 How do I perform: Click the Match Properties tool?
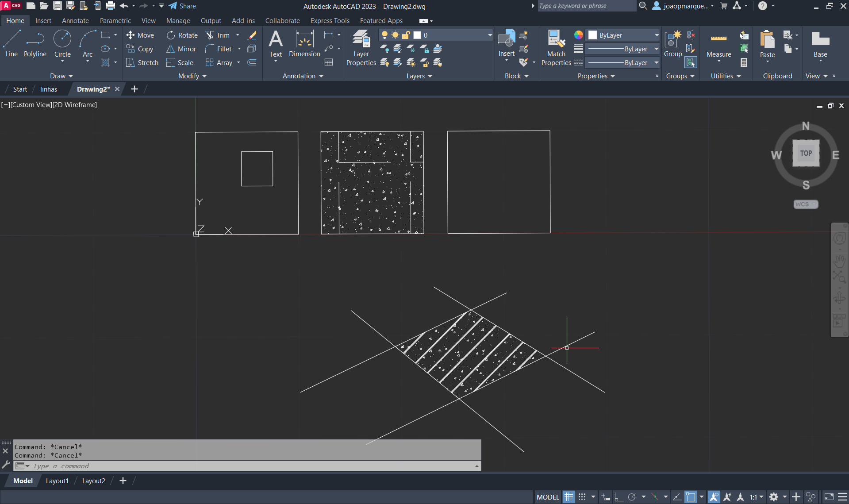[556, 48]
